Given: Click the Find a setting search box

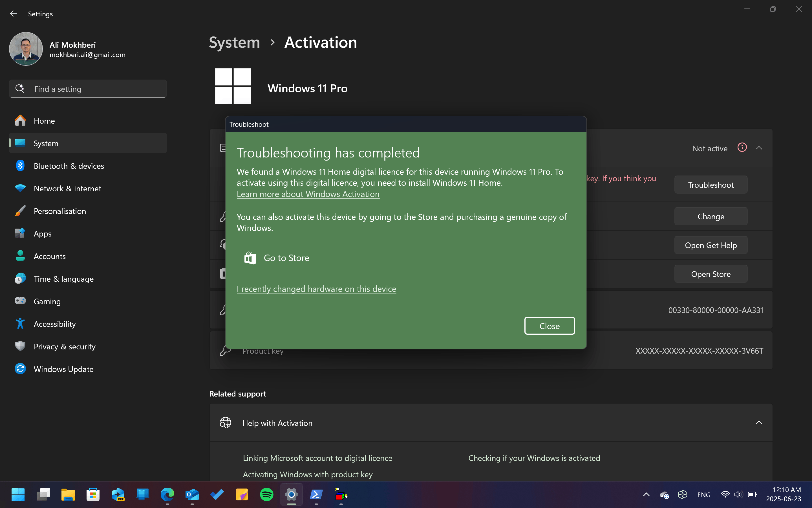Looking at the screenshot, I should pyautogui.click(x=88, y=89).
